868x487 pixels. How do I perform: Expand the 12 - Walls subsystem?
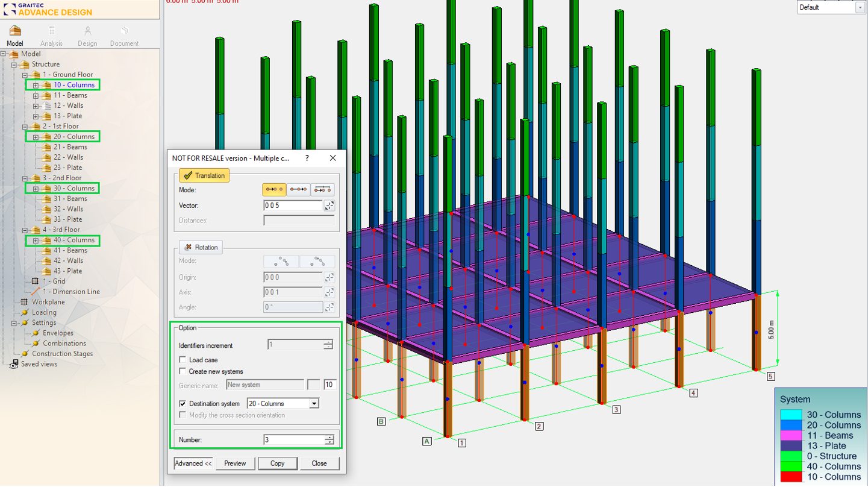(x=36, y=105)
